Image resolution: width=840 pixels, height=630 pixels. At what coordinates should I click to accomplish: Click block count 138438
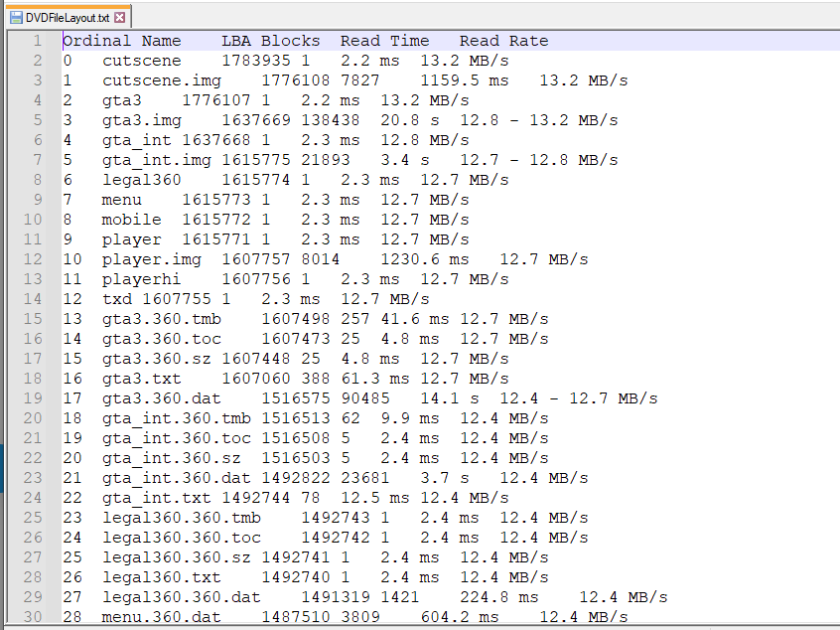click(x=331, y=120)
